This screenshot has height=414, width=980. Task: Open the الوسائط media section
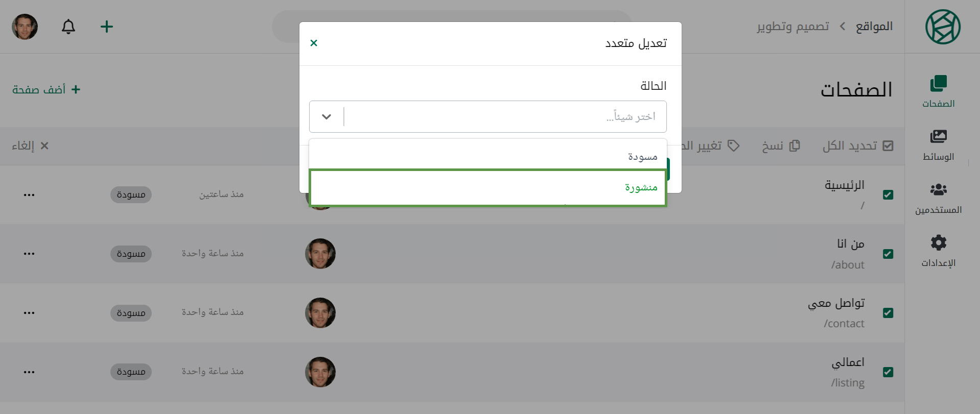coord(938,144)
